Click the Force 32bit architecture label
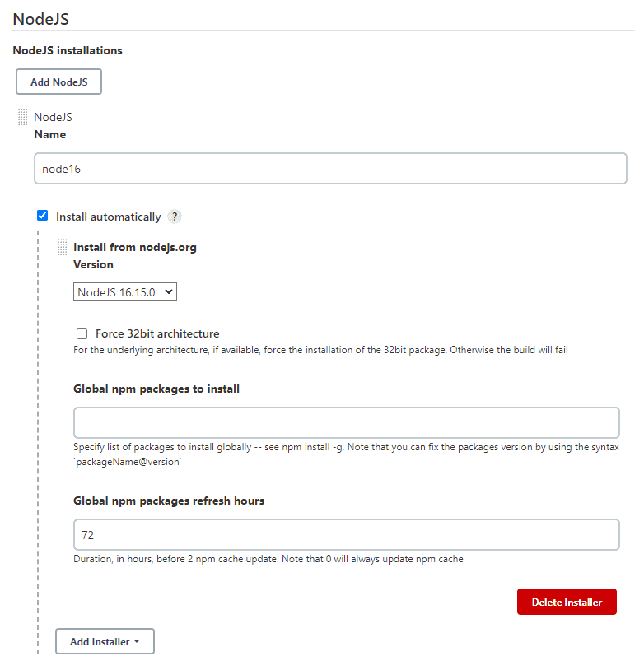Screen dimensions: 644x666 coord(157,334)
